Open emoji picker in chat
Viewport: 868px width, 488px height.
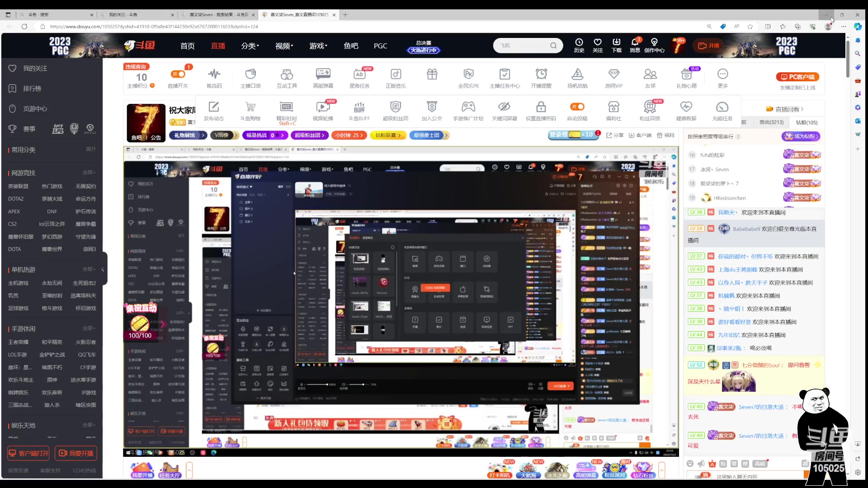(x=690, y=464)
